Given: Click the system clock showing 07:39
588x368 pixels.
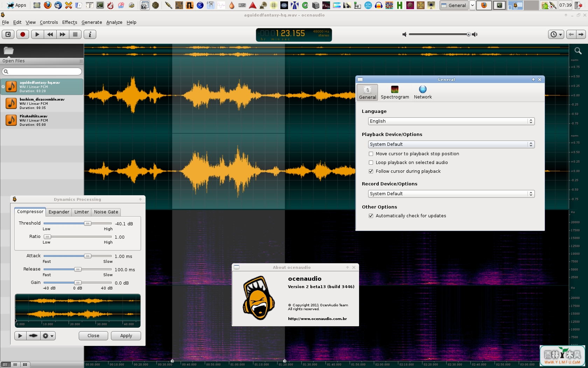Looking at the screenshot, I should point(566,5).
